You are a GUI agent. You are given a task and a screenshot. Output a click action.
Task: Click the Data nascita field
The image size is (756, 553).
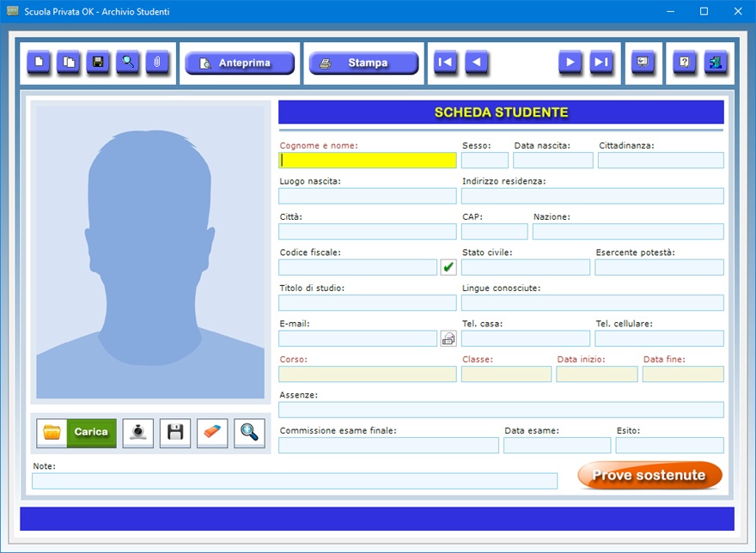553,161
